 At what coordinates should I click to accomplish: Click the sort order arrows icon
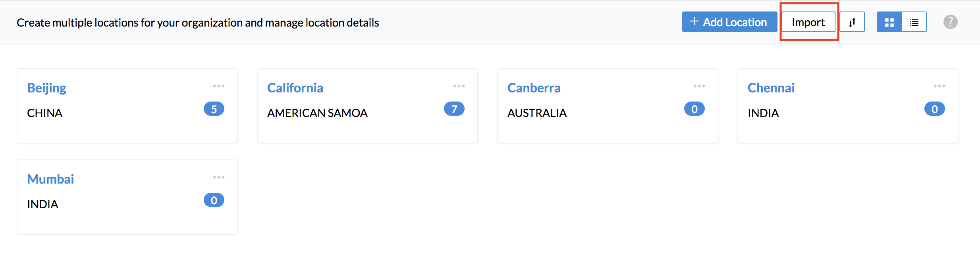(x=852, y=22)
